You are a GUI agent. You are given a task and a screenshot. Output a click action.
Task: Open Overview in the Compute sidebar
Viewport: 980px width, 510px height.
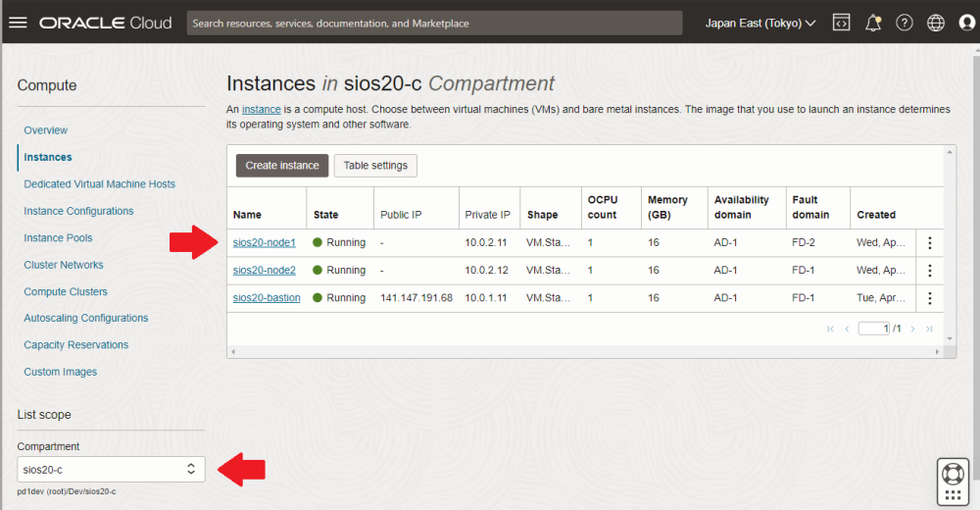click(46, 130)
